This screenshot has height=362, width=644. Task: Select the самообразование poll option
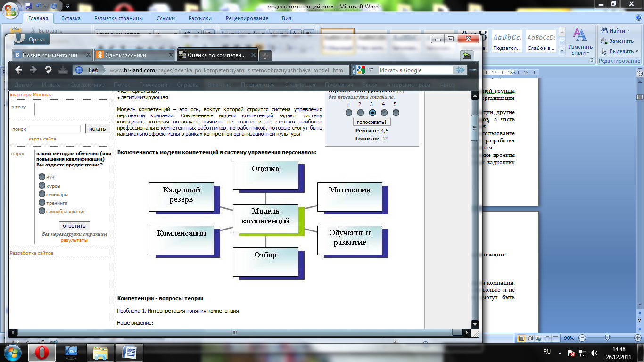(x=42, y=211)
